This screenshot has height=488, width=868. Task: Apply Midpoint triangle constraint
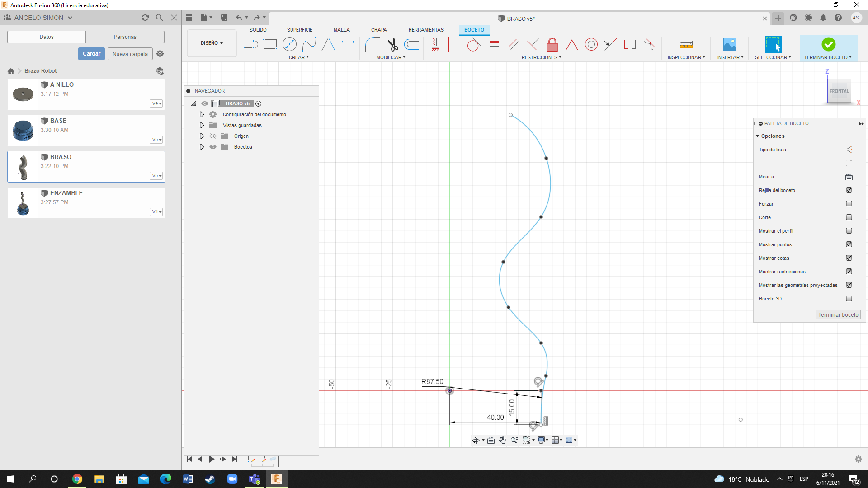pos(571,45)
